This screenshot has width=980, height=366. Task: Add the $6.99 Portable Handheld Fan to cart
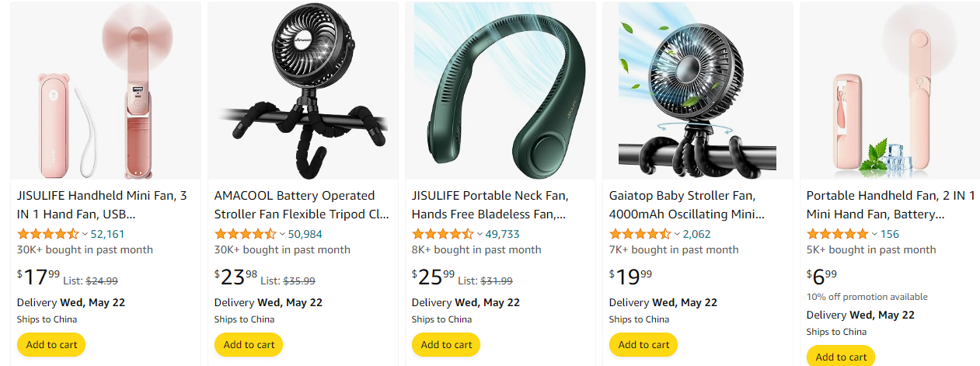pyautogui.click(x=841, y=357)
